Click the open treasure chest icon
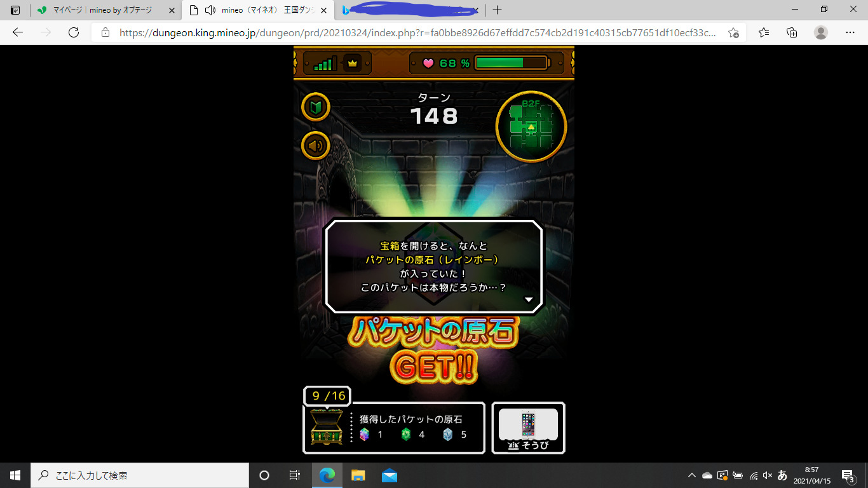Viewport: 868px width, 488px height. click(327, 428)
